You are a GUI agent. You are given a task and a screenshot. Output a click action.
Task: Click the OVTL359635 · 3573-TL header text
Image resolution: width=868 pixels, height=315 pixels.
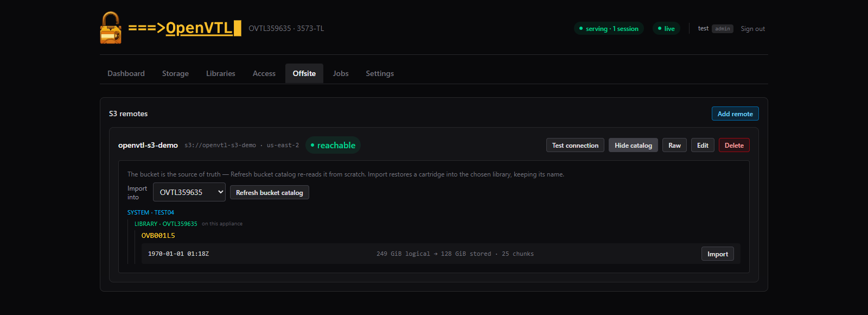(x=286, y=28)
